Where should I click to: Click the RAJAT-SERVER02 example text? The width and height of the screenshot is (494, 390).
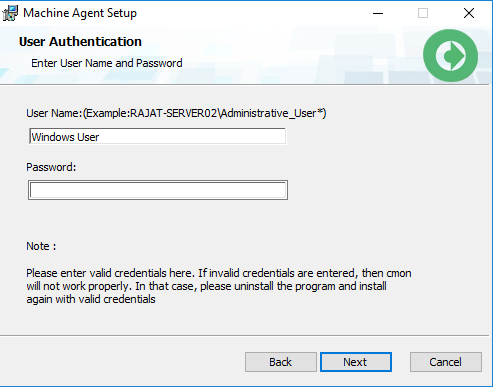click(174, 113)
